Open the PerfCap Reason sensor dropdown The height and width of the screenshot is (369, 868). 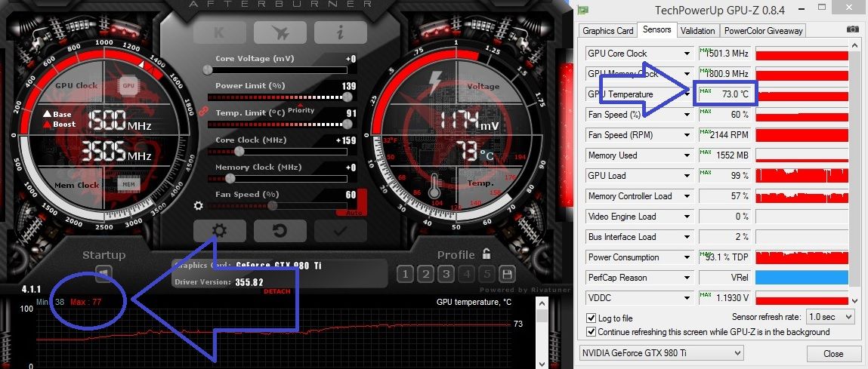point(687,278)
